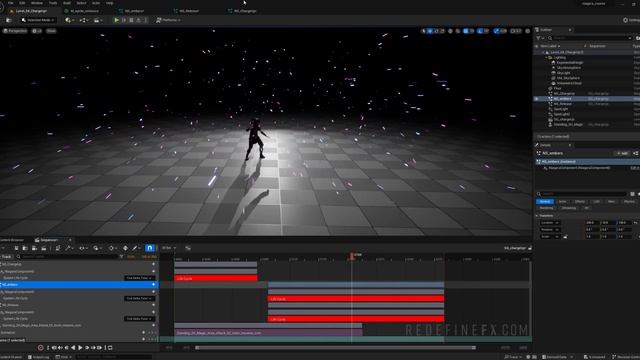This screenshot has width=640, height=360.
Task: Toggle visibility eye of NS_embers in Outliner
Action: click(x=537, y=99)
